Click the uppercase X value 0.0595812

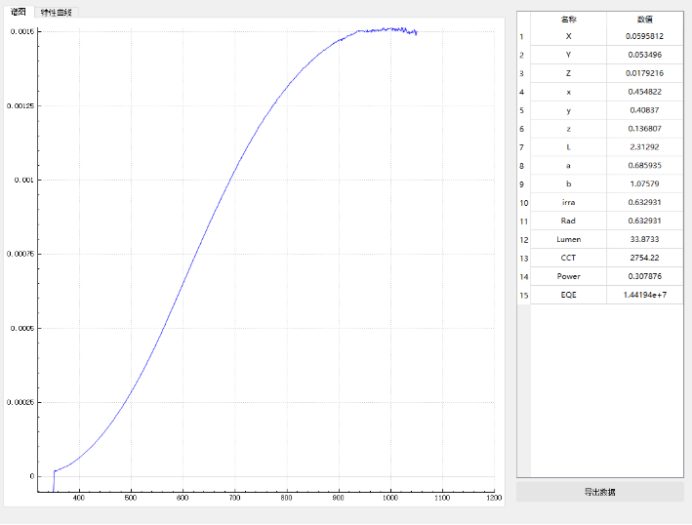[x=645, y=36]
